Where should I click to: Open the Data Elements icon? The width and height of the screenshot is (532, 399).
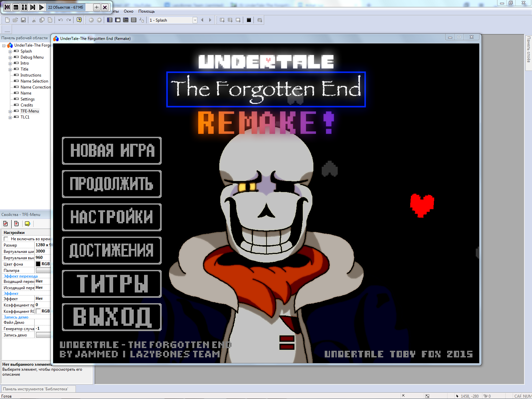(142, 20)
